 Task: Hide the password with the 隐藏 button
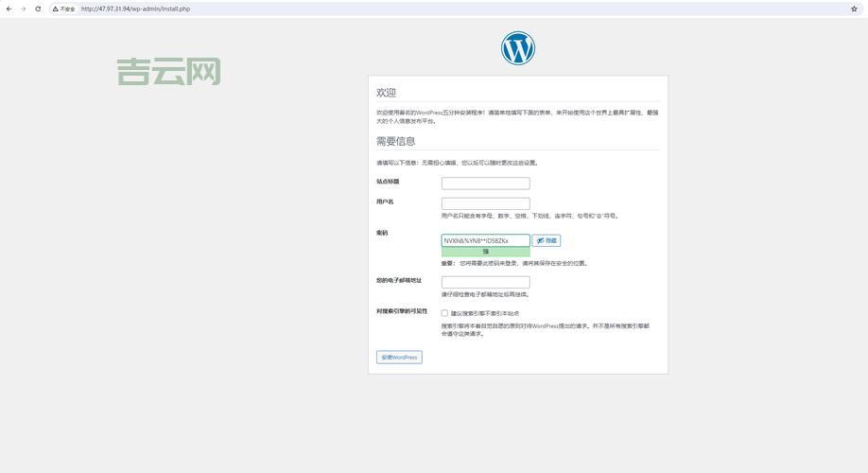point(547,240)
